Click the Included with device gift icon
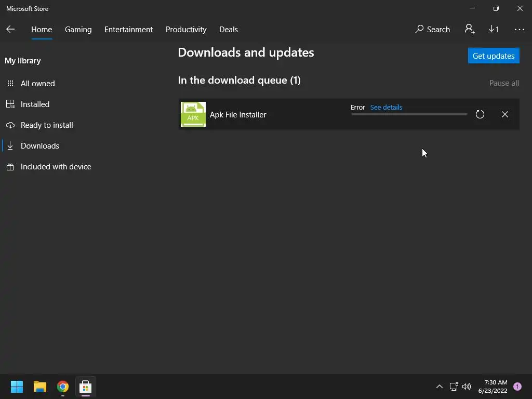The height and width of the screenshot is (399, 532). click(x=10, y=167)
